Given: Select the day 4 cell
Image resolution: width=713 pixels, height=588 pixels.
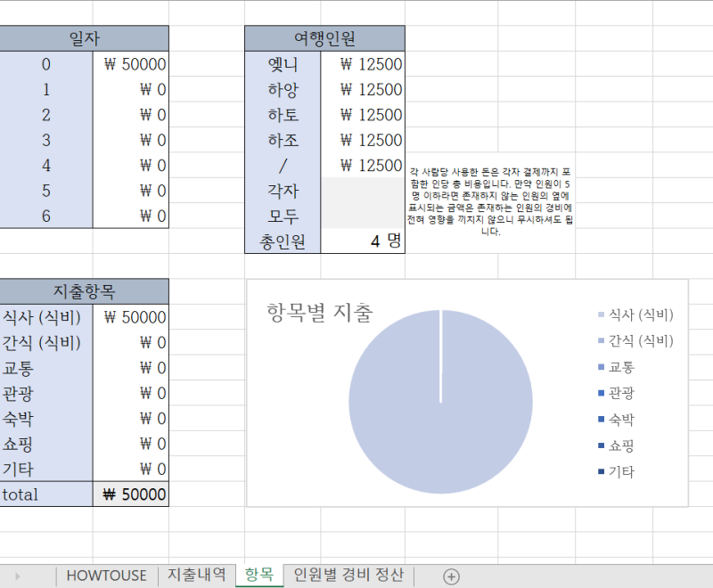Looking at the screenshot, I should (x=46, y=166).
